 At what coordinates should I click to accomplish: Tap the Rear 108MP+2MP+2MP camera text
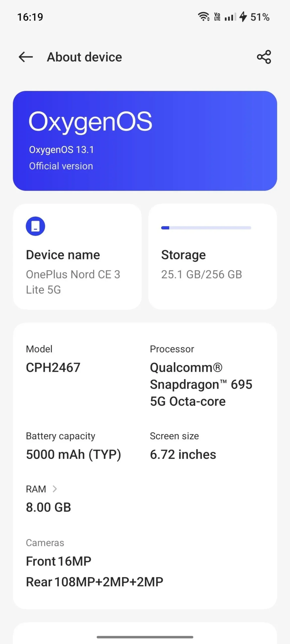(95, 582)
